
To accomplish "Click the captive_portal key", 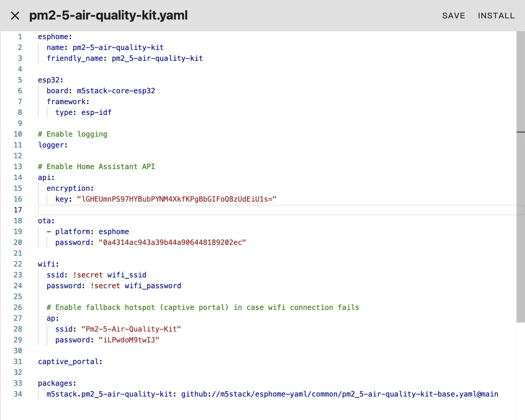I will [70, 362].
